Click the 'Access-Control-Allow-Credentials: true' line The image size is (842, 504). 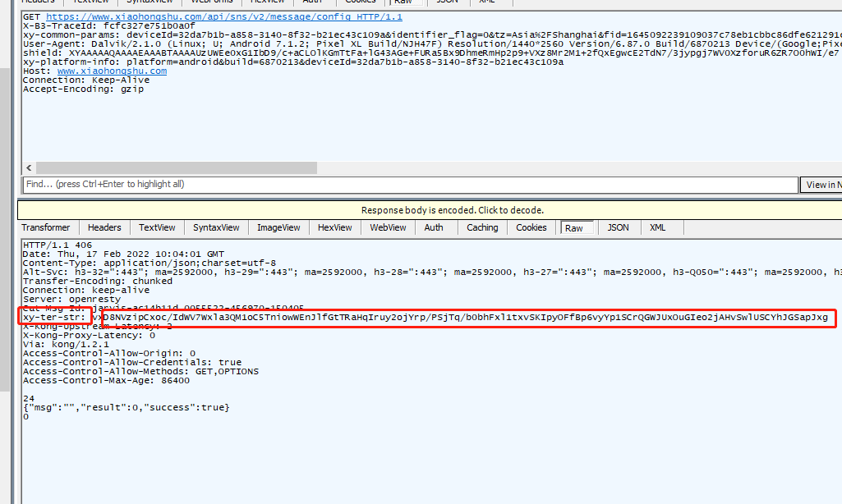point(132,363)
